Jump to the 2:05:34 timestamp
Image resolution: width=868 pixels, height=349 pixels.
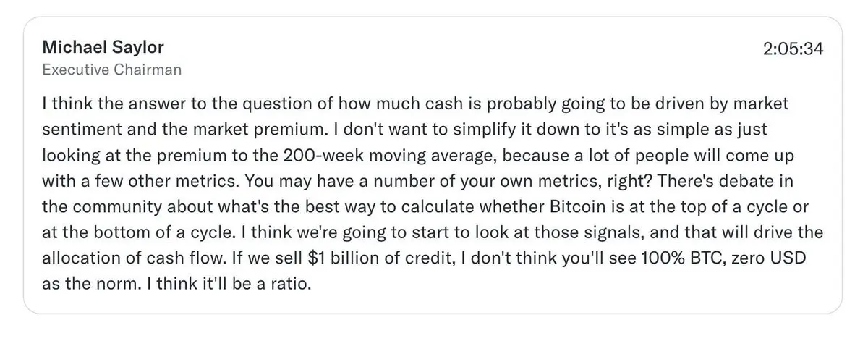(x=793, y=49)
